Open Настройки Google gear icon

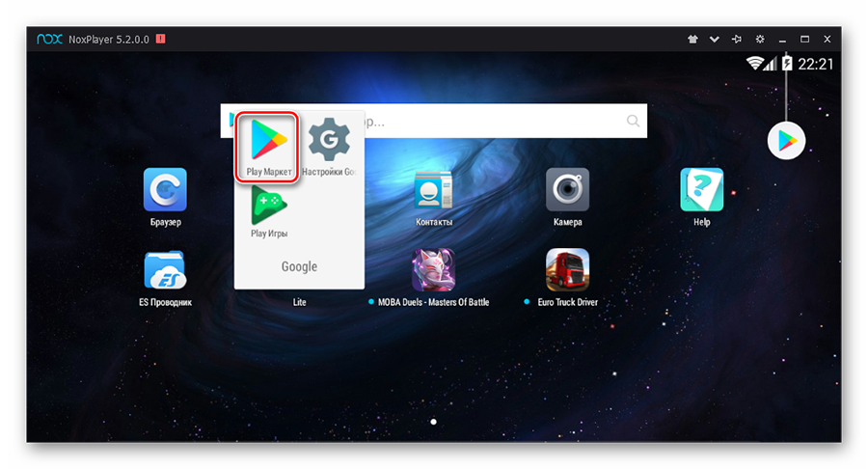pos(329,141)
